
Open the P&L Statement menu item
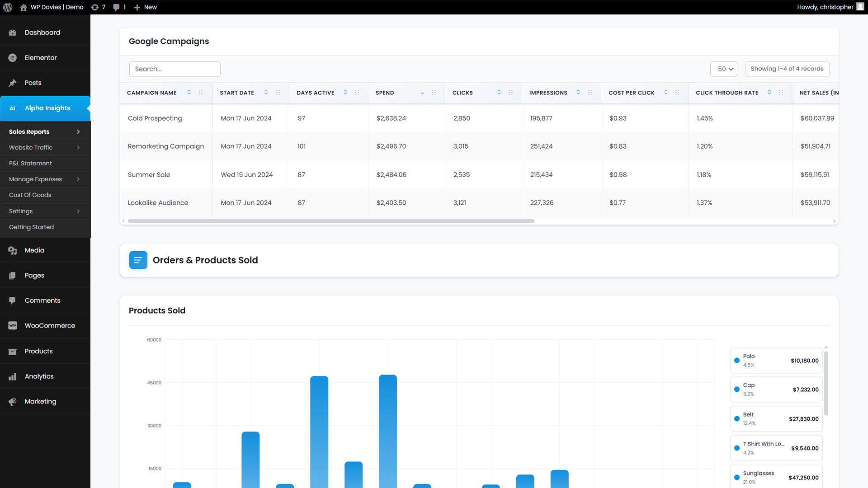[x=30, y=164]
